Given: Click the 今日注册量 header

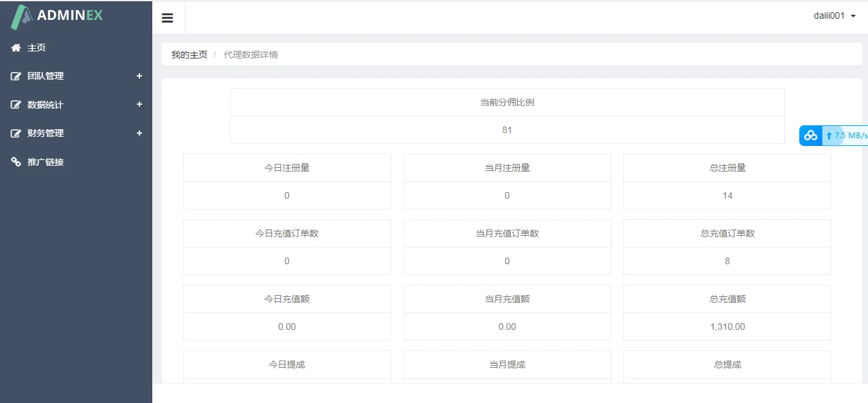Looking at the screenshot, I should (x=287, y=168).
